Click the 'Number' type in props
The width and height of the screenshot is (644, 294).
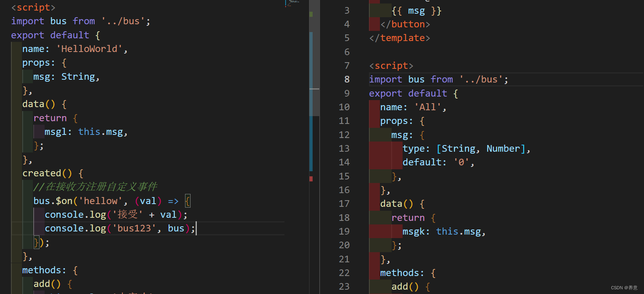click(x=503, y=149)
